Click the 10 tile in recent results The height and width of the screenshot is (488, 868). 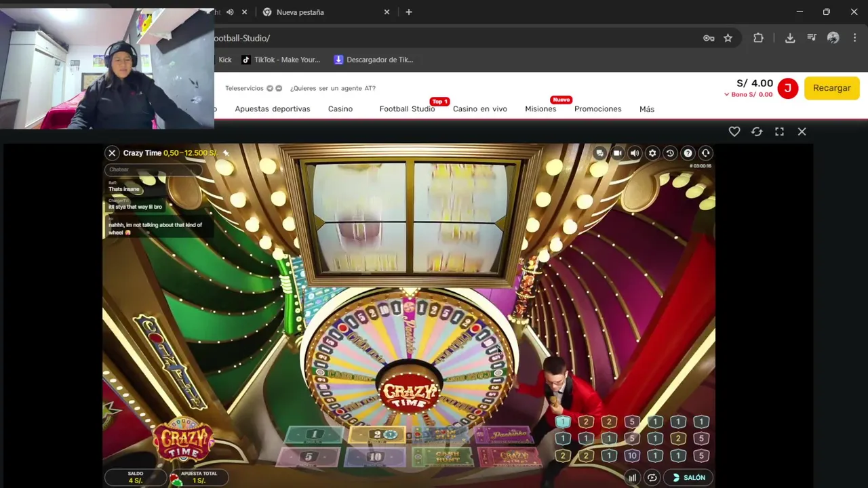tap(632, 456)
